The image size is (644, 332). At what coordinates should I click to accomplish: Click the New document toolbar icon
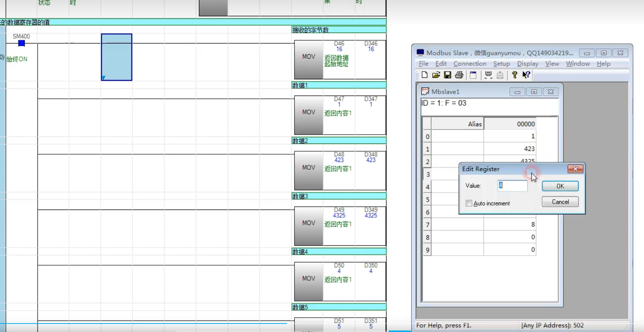pos(424,75)
